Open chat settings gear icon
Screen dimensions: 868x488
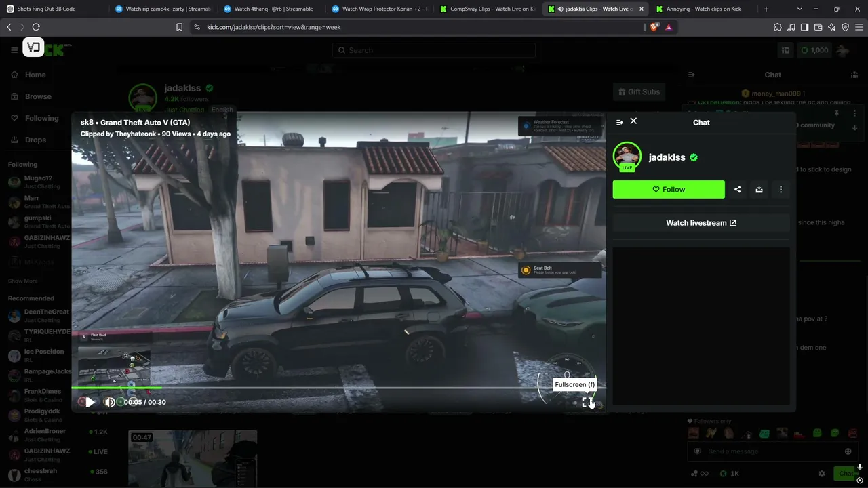[822, 474]
